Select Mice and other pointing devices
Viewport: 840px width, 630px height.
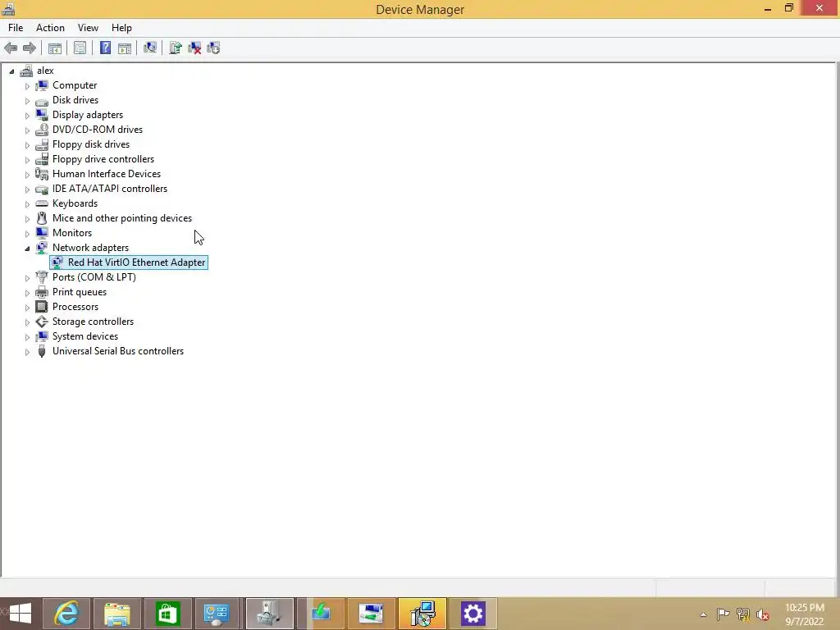coord(121,218)
